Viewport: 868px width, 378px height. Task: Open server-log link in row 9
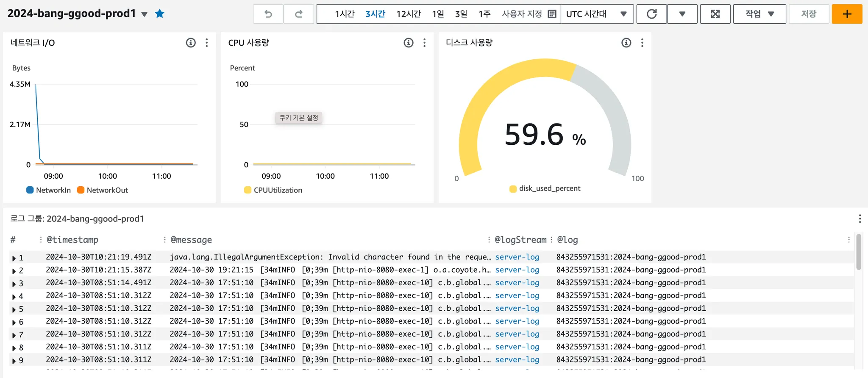[x=517, y=359]
